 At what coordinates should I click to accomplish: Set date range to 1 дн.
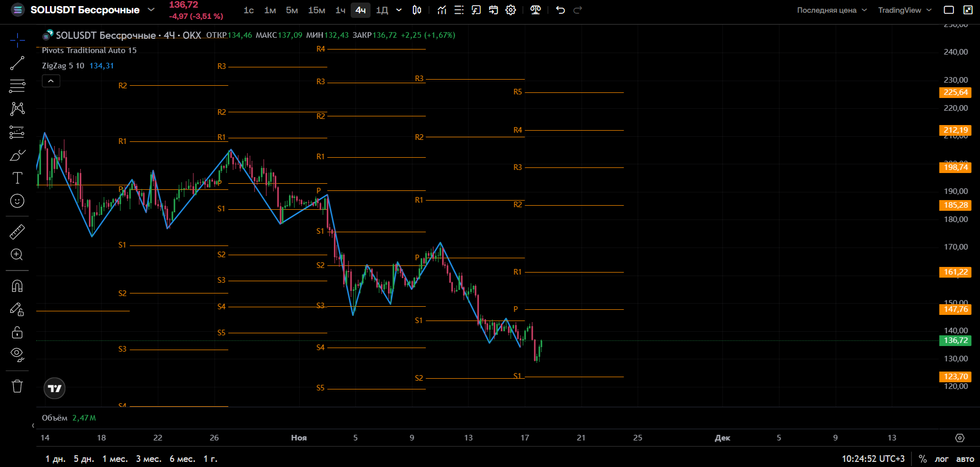coord(55,459)
